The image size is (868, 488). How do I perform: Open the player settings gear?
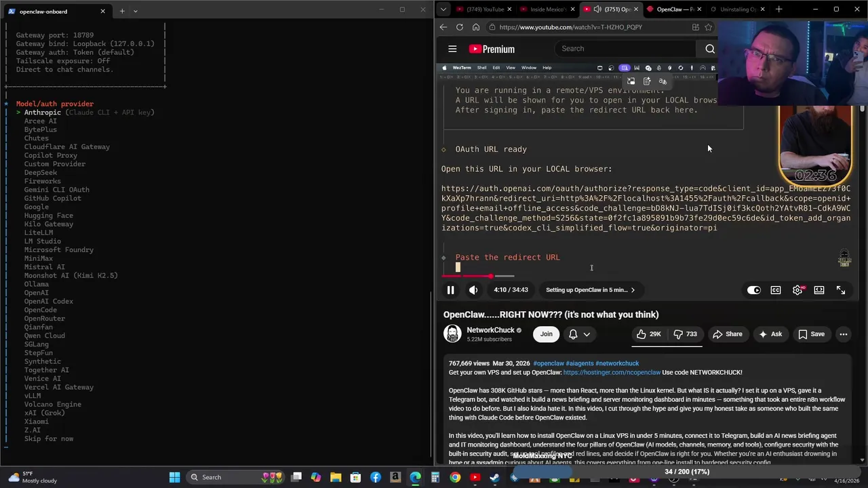797,290
